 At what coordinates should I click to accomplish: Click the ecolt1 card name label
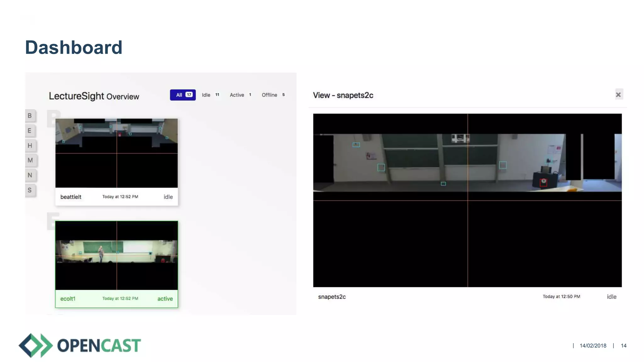coord(68,299)
